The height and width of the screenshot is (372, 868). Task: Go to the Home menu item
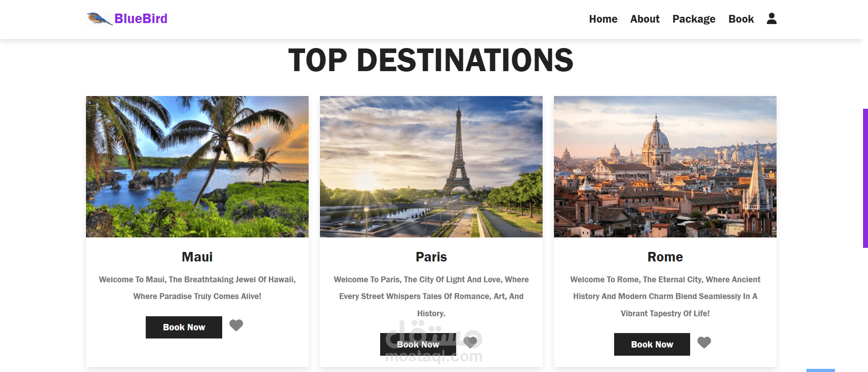(x=603, y=19)
